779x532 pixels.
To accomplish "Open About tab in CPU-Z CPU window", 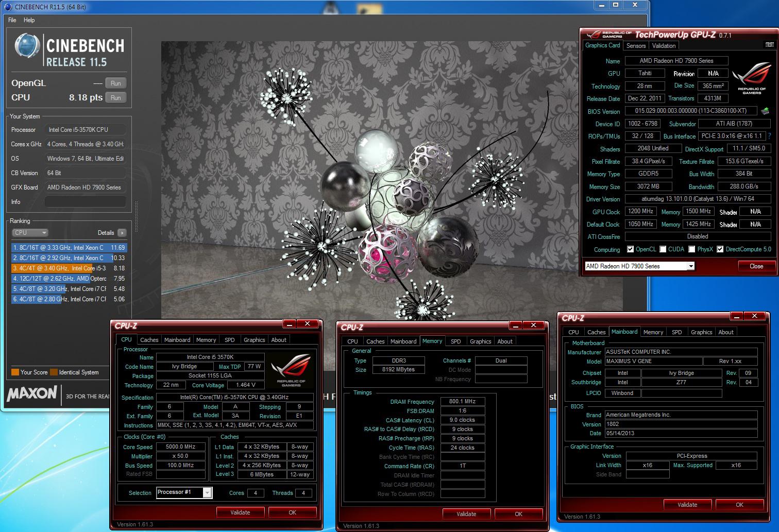I will 279,340.
